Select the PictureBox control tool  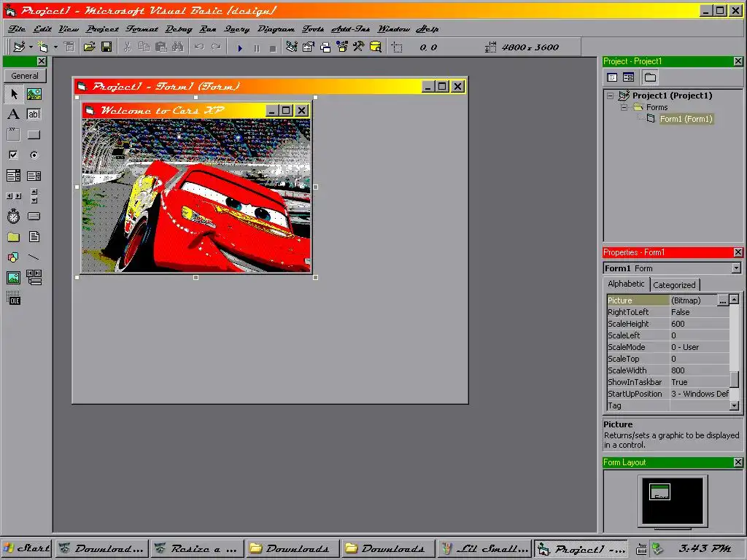tap(34, 94)
